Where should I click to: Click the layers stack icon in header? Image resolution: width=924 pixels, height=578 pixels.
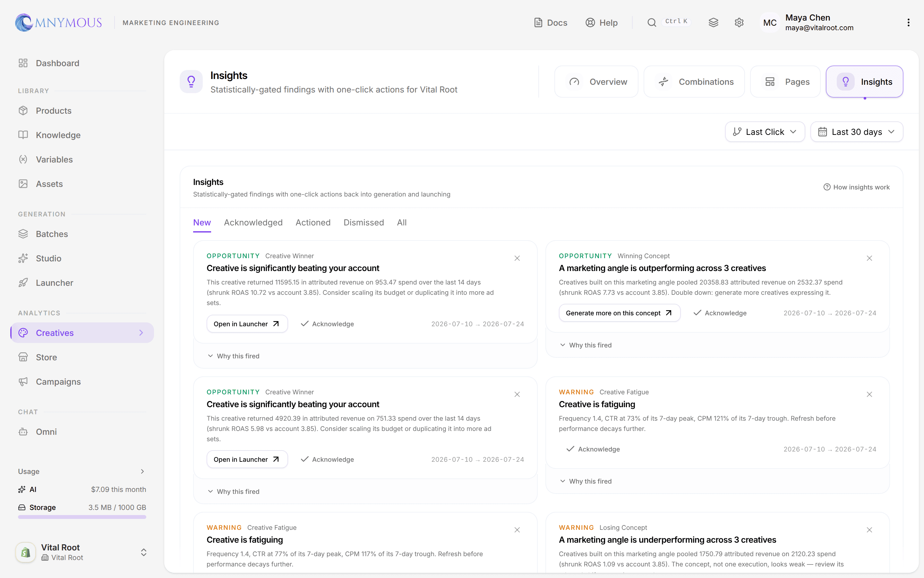(x=713, y=22)
